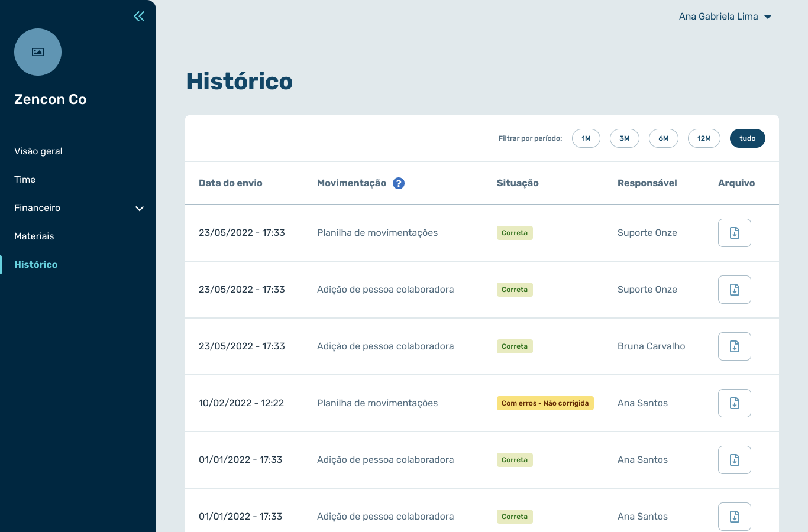Select the tudo filter button
808x532 pixels.
click(747, 138)
